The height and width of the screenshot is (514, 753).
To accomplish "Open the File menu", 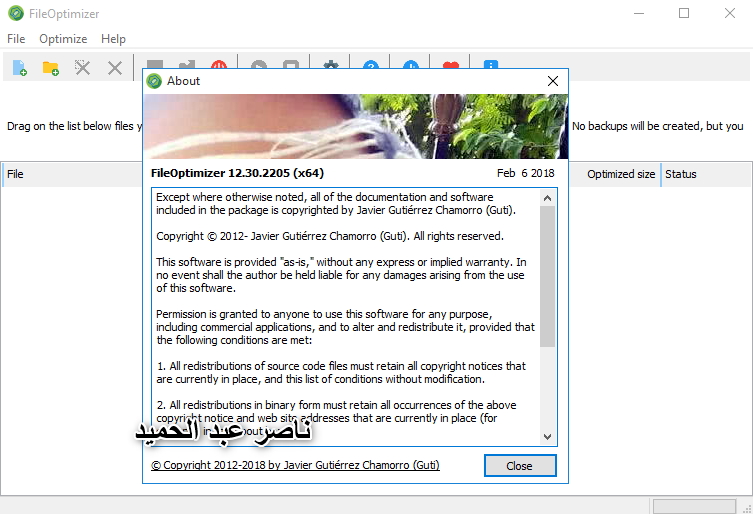I will pyautogui.click(x=16, y=39).
